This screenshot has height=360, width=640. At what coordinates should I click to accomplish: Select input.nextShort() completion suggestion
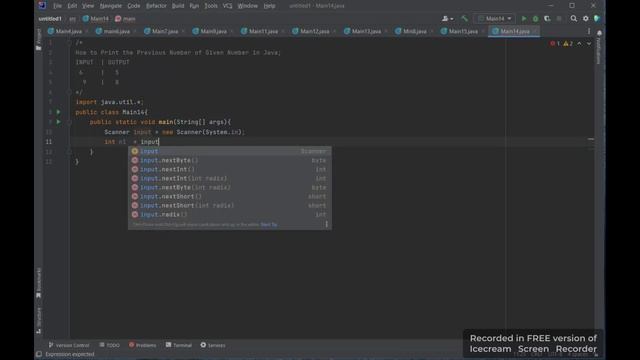[x=230, y=196]
